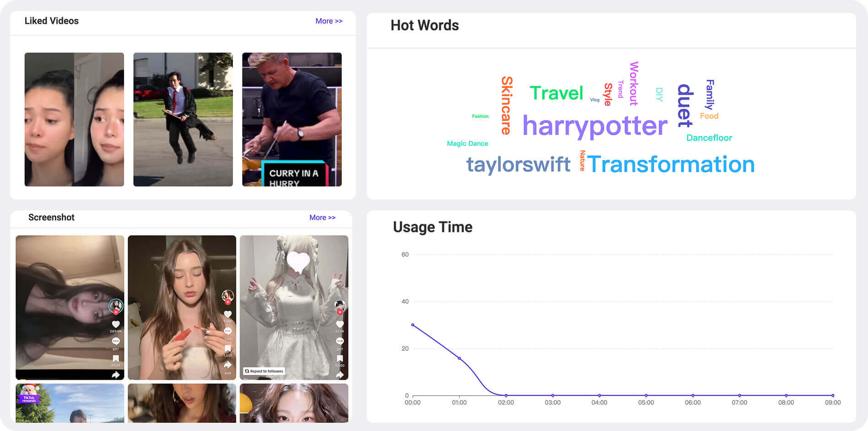Open liked video of girl's face split-screen
This screenshot has width=868, height=431.
74,119
